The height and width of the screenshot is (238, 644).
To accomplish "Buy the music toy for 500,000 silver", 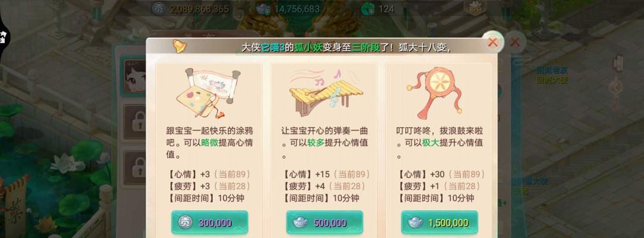I will (325, 223).
